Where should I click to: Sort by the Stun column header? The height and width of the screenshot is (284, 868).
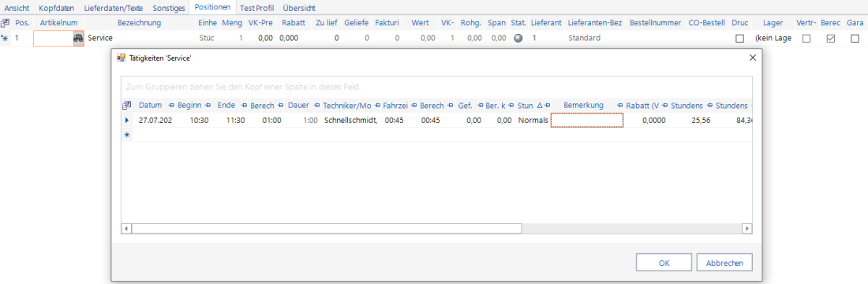526,105
